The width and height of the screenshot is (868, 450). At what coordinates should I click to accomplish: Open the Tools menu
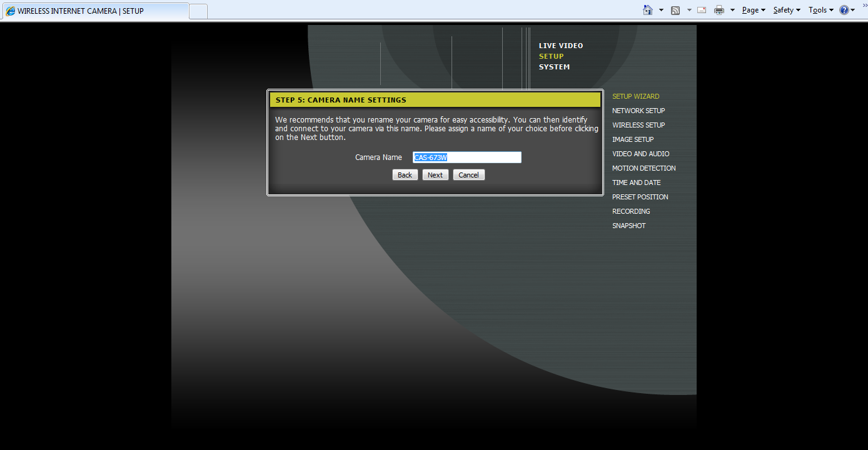(820, 10)
